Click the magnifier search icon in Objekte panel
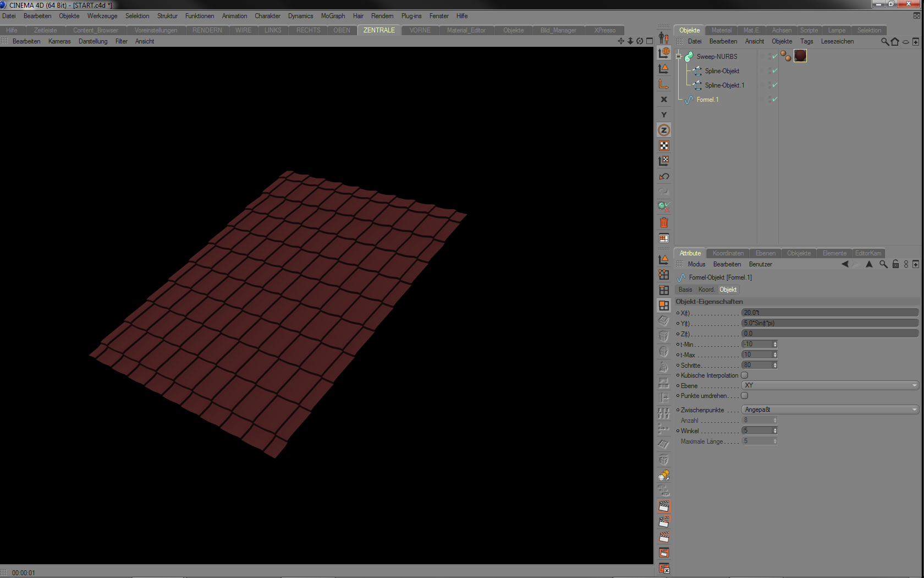This screenshot has width=924, height=578. point(884,42)
